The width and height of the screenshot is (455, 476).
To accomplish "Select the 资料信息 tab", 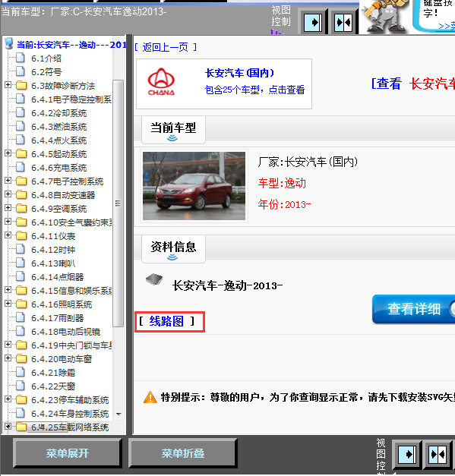I will coord(173,249).
